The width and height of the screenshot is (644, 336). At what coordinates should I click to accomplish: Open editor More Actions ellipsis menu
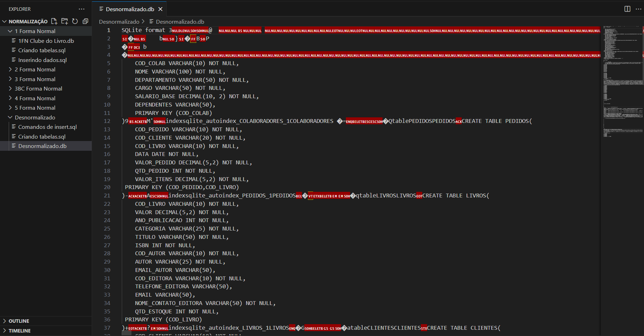[638, 9]
